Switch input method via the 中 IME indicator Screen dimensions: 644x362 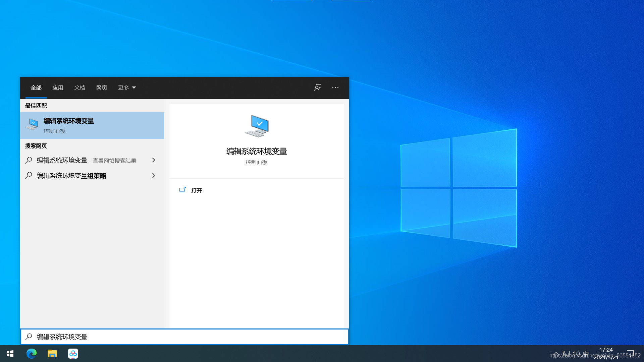586,353
